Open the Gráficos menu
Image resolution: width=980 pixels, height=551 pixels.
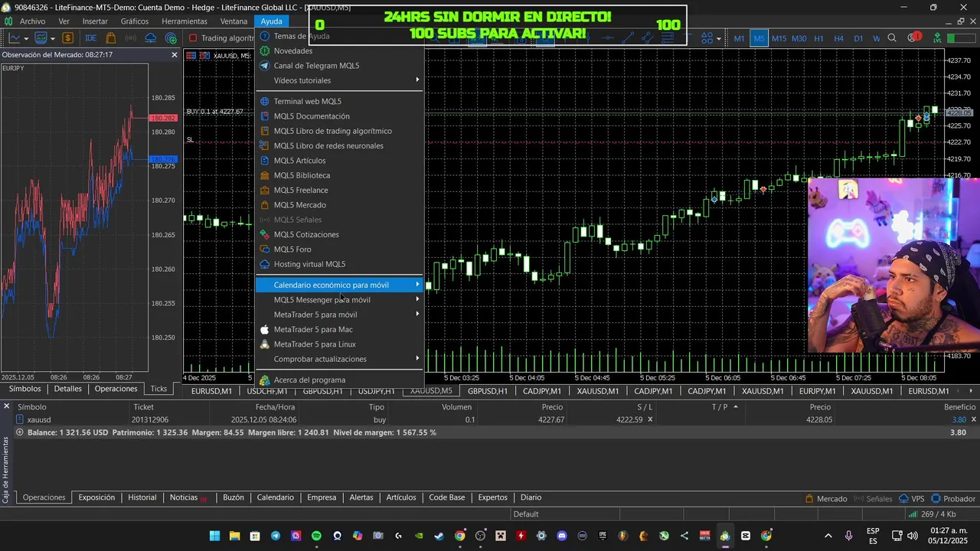(135, 21)
